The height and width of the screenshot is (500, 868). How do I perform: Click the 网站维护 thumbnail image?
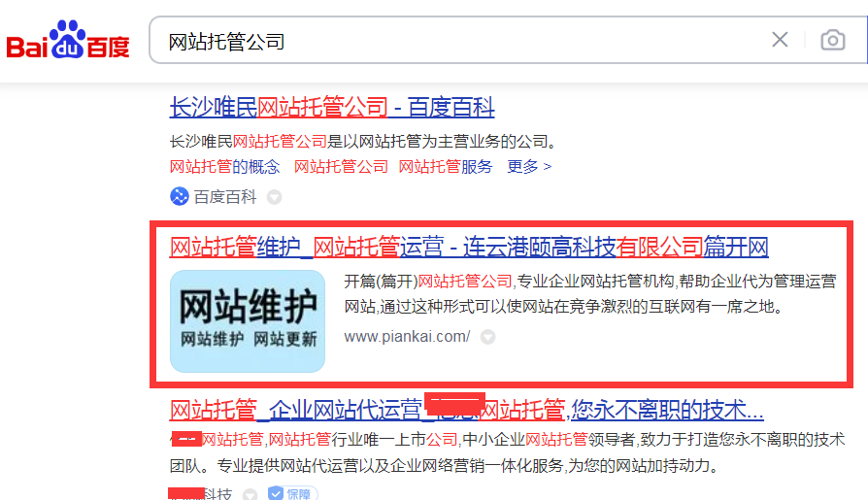point(248,321)
